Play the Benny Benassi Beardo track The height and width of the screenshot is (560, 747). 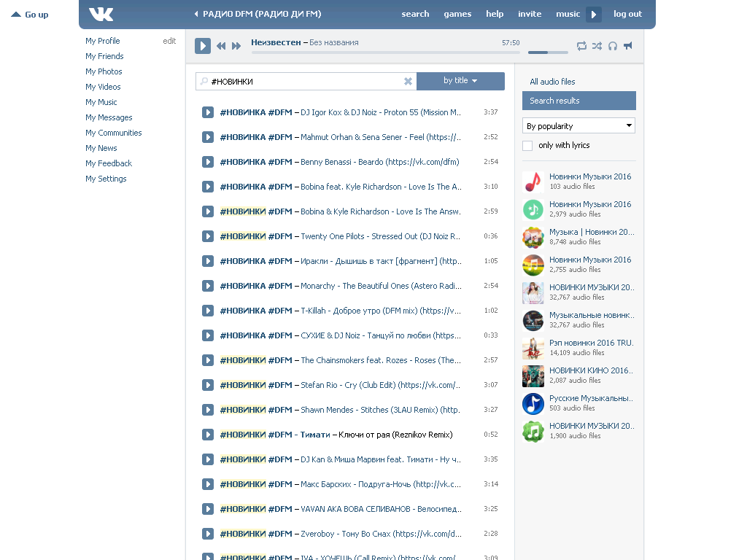[208, 162]
